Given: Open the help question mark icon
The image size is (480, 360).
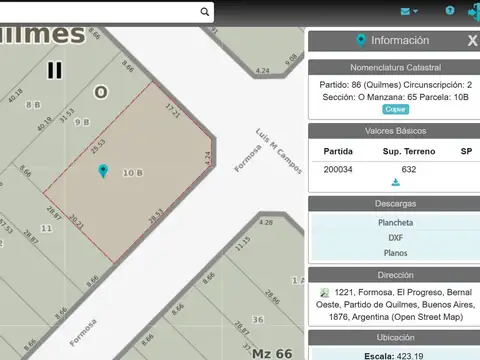Looking at the screenshot, I should tap(450, 11).
